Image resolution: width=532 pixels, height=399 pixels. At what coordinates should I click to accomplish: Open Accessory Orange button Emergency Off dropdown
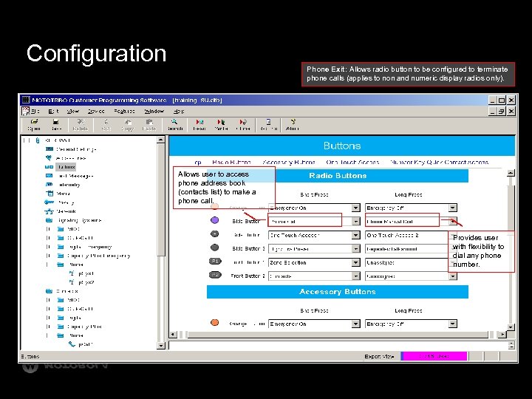pyautogui.click(x=453, y=324)
